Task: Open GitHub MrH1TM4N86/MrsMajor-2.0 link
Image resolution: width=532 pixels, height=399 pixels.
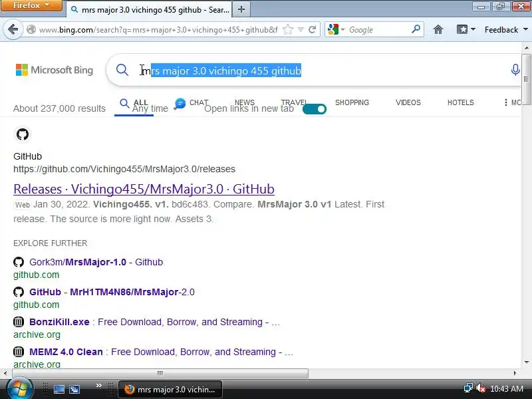Action: click(x=112, y=292)
